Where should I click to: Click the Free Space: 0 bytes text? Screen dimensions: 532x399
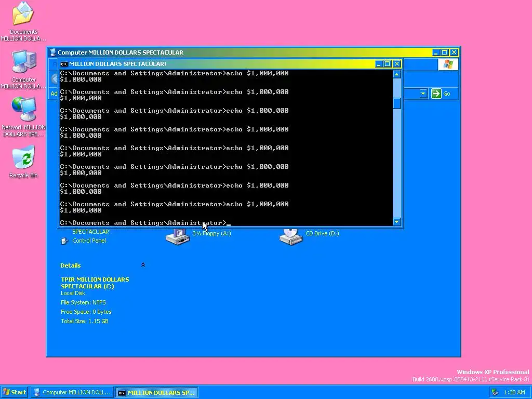86,312
